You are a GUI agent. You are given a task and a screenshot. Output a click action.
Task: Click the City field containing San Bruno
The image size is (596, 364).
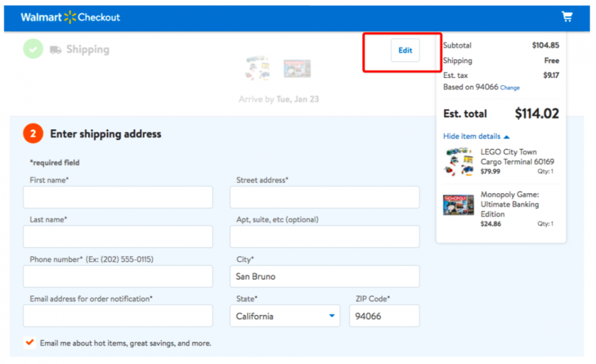pyautogui.click(x=325, y=277)
